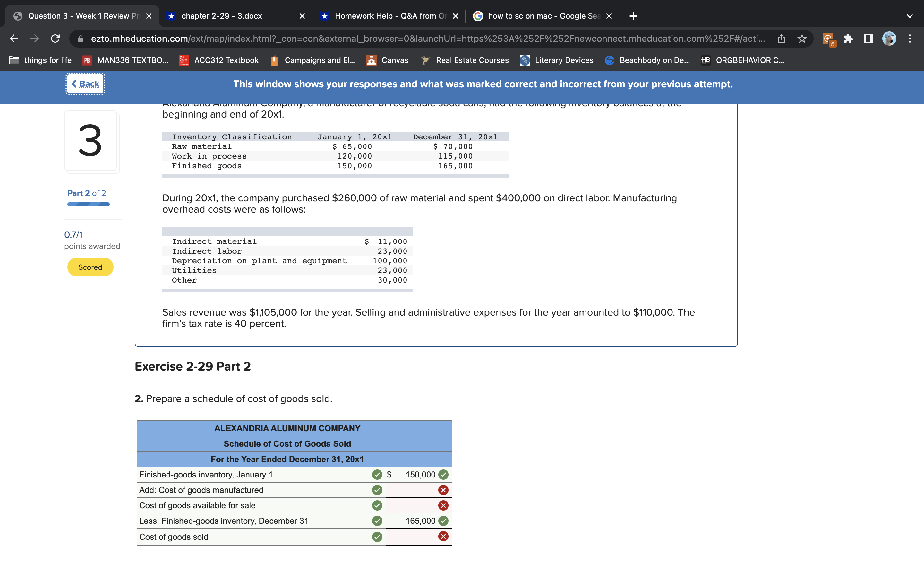Click red X in Cost of goods available row
The height and width of the screenshot is (578, 924).
pyautogui.click(x=443, y=505)
